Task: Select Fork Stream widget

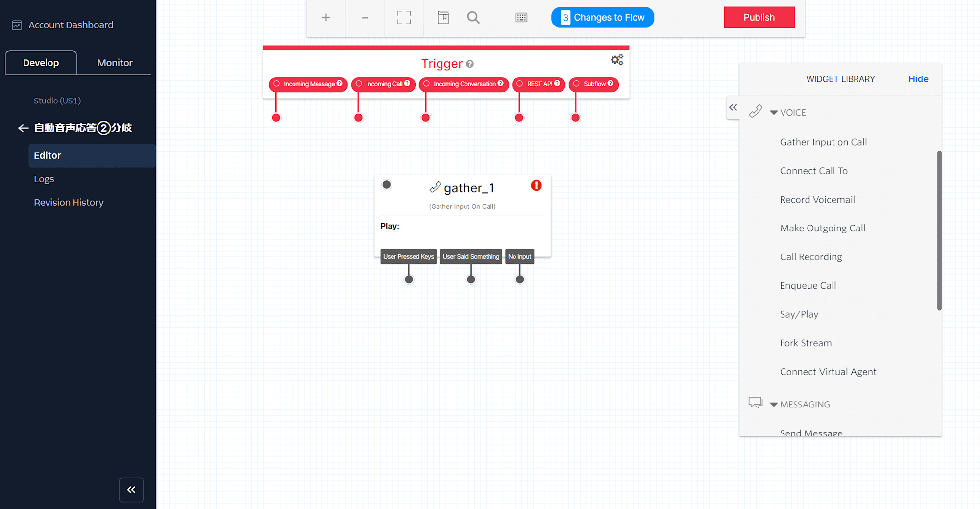Action: 806,343
